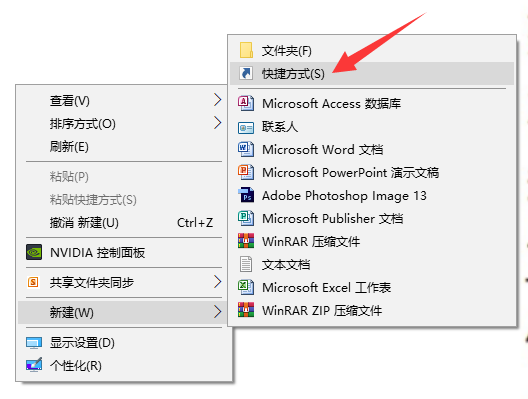Screen dimensions: 528x399
Task: Expand the 新建(W) submenu arrow
Action: 218,312
